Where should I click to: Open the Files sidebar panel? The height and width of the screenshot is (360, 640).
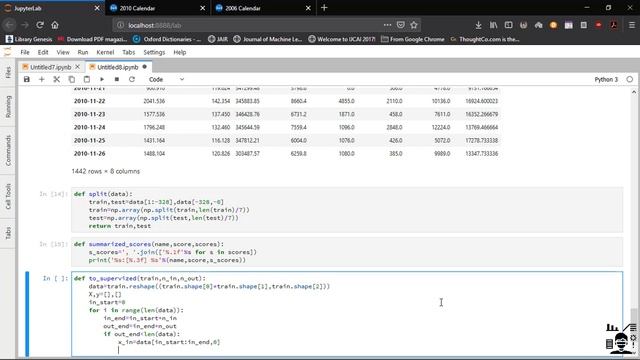coord(8,73)
